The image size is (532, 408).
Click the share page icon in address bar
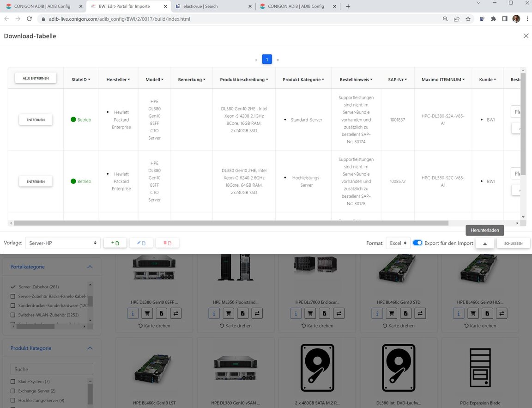[457, 19]
